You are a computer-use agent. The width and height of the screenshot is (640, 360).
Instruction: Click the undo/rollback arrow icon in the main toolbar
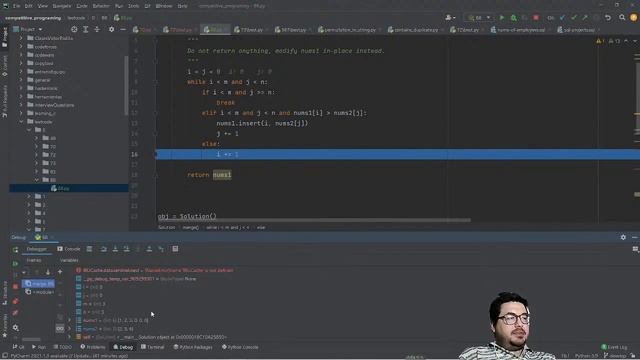pos(608,18)
